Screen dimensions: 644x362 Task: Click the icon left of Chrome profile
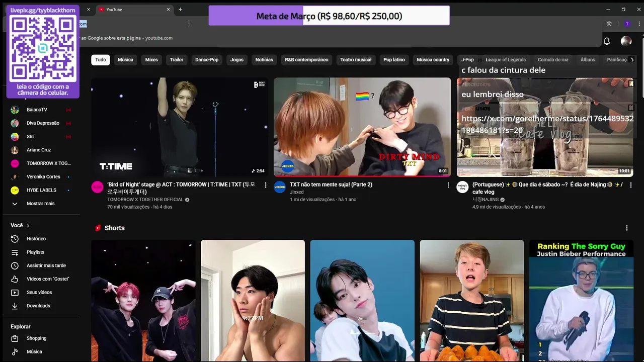(609, 24)
